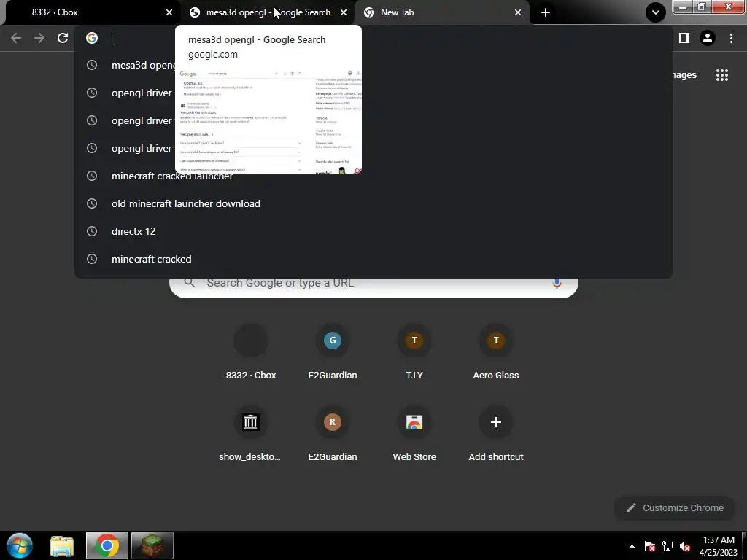This screenshot has width=747, height=560.
Task: Click the mesa3d tab preview thumbnail
Action: click(268, 120)
